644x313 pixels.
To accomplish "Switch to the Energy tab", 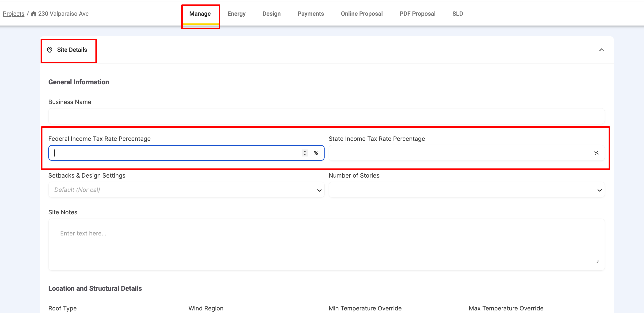I will tap(236, 14).
